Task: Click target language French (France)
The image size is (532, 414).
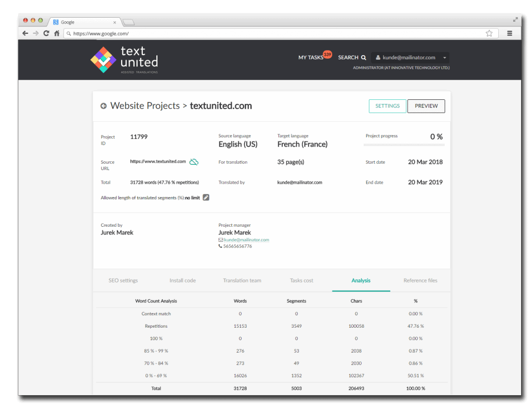Action: pos(302,145)
